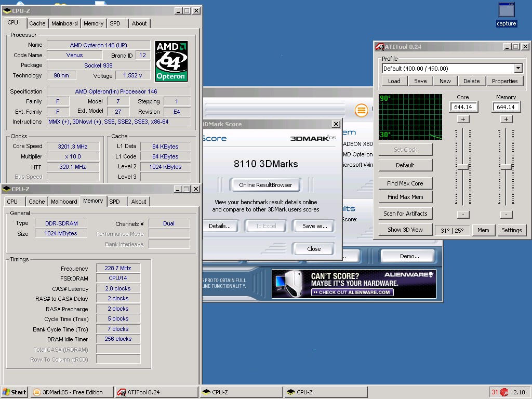Switch to CPU tab in CPU-Z memory-timings window
Screen dimensions: 532x399
pos(12,202)
